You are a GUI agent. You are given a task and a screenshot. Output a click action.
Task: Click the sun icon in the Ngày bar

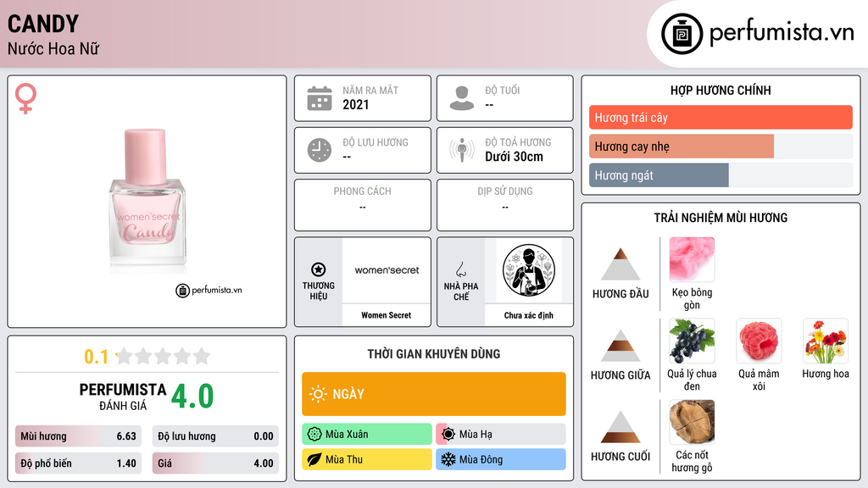click(x=318, y=394)
